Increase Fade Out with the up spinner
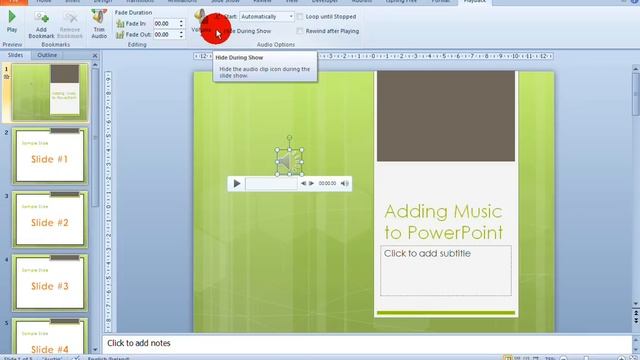Image resolution: width=640 pixels, height=360 pixels. coord(181,33)
